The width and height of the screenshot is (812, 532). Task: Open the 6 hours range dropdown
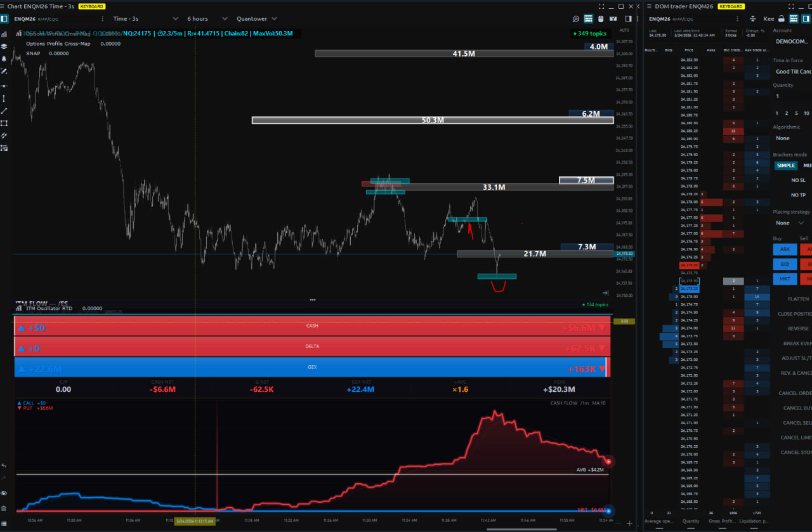(x=202, y=19)
